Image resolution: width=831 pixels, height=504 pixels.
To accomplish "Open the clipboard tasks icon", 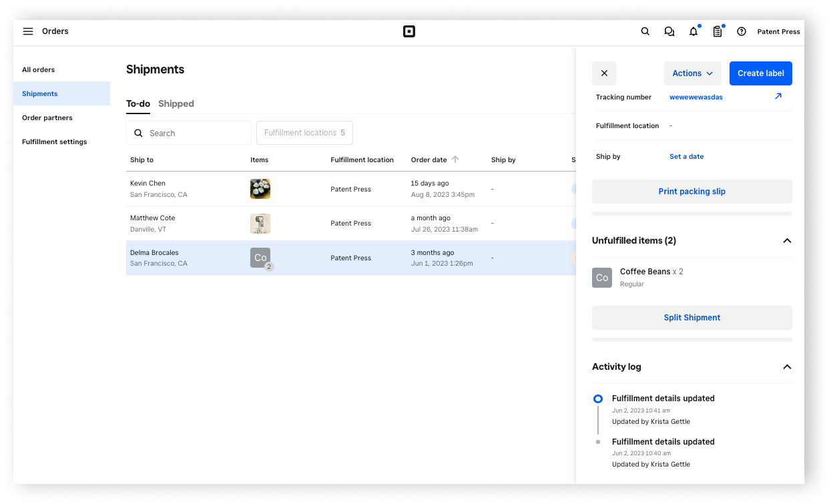I will point(718,31).
